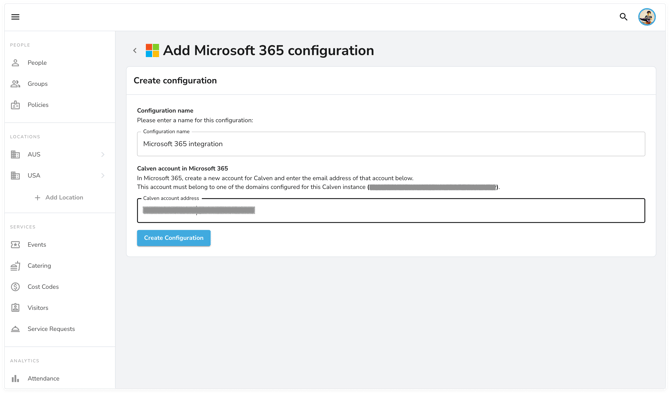This screenshot has height=394, width=670.
Task: Click the Microsoft logo icon
Action: point(152,50)
